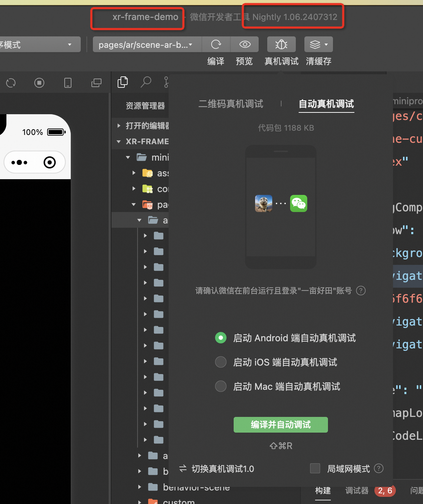This screenshot has width=423, height=504.
Task: Expand the ass folder
Action: 134,173
